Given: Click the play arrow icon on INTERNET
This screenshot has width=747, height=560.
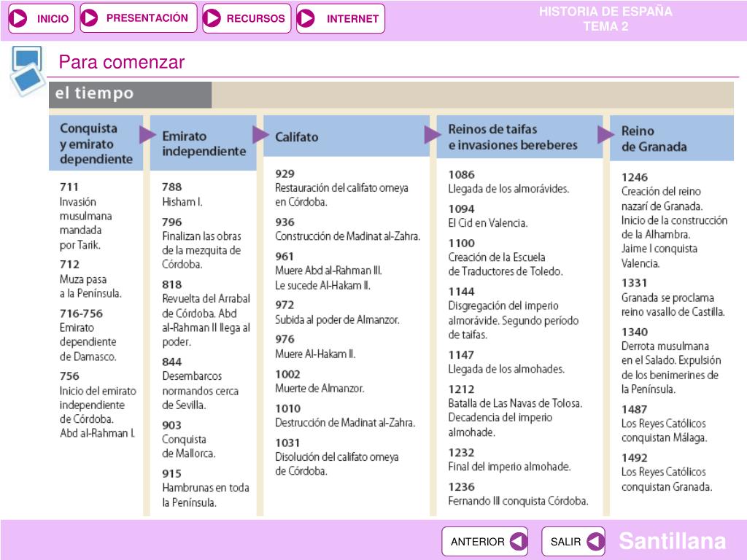Looking at the screenshot, I should (x=306, y=18).
